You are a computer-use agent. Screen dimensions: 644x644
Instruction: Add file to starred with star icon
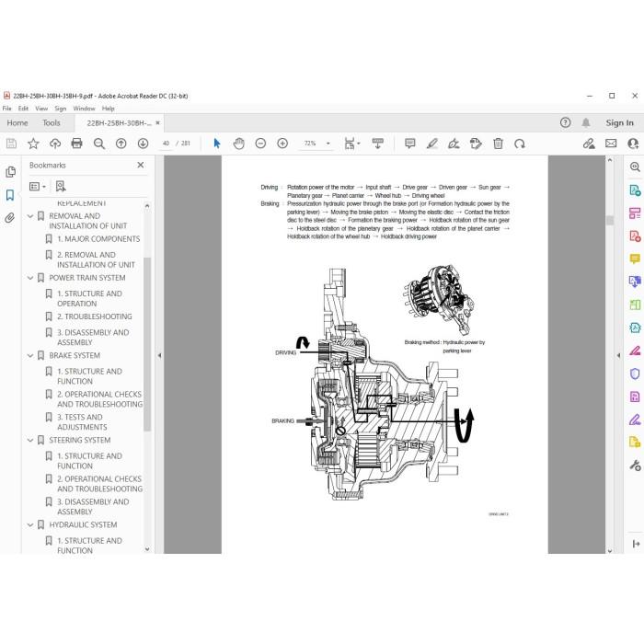(x=33, y=144)
